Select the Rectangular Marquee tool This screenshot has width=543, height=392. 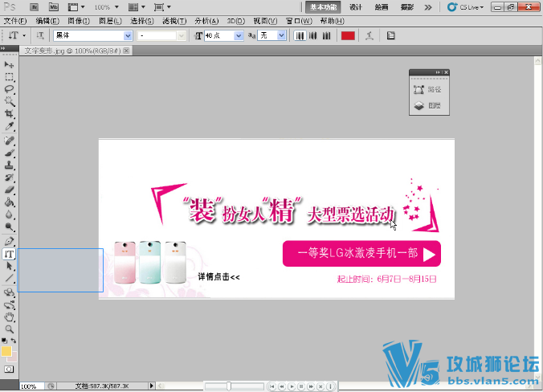tap(9, 77)
